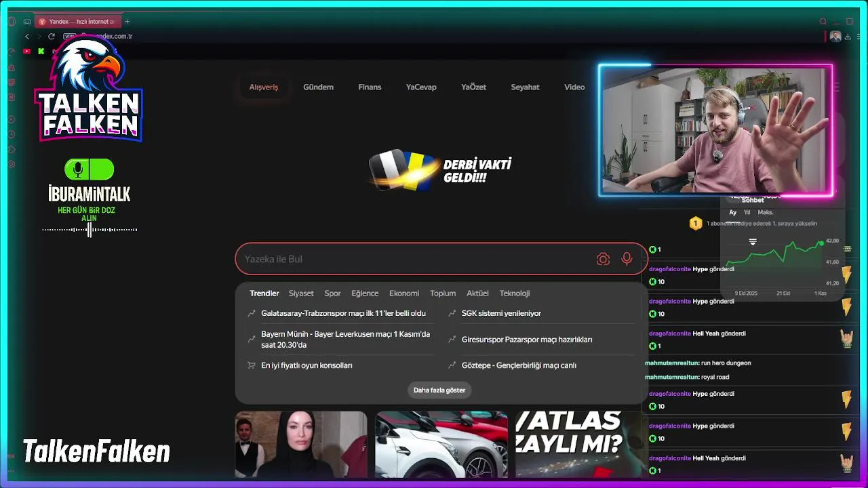Screen dimensions: 868x488
Task: Click the search icon at top right
Action: pyautogui.click(x=823, y=22)
